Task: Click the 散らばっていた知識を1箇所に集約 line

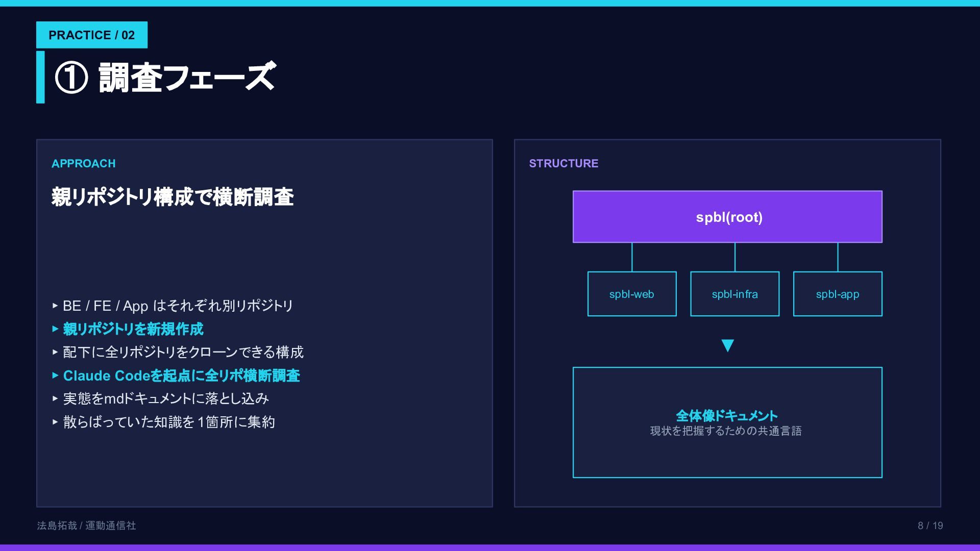Action: (168, 422)
